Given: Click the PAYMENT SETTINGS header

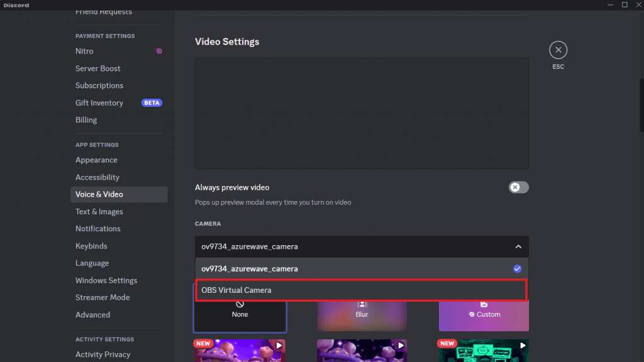Looking at the screenshot, I should click(x=105, y=36).
